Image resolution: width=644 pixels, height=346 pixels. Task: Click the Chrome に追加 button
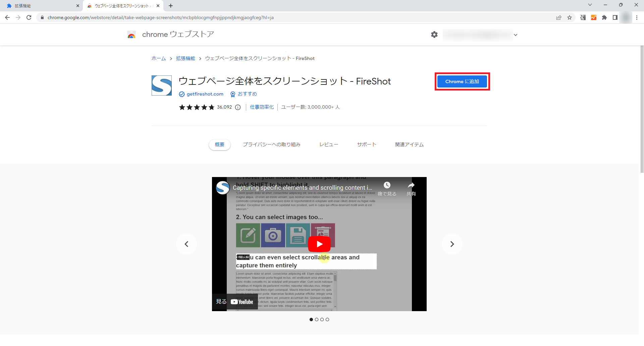tap(462, 81)
